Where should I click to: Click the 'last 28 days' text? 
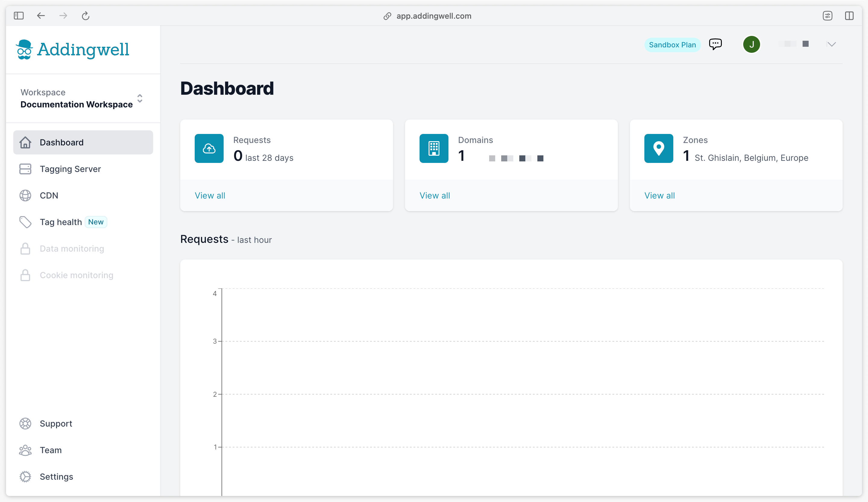(x=269, y=158)
